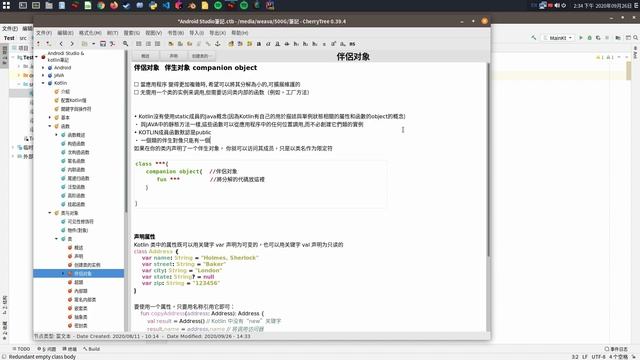The image size is (640, 360).
Task: Click the 概述 node button above the note
Action: click(x=145, y=56)
